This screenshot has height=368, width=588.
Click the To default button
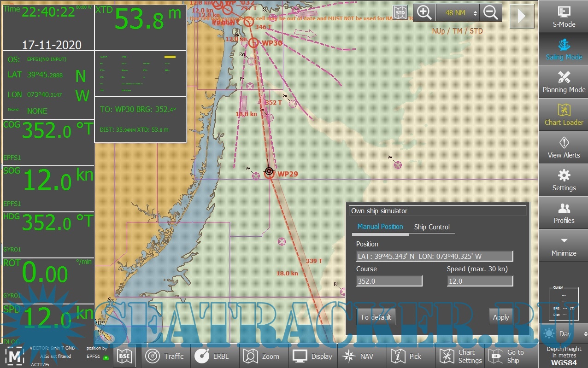(376, 317)
